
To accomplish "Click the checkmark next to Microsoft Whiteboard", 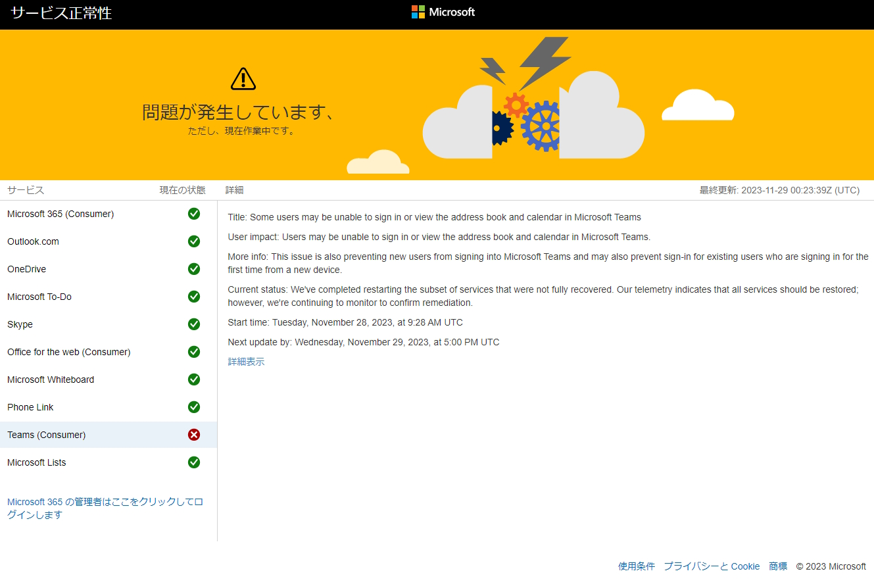I will pos(193,380).
